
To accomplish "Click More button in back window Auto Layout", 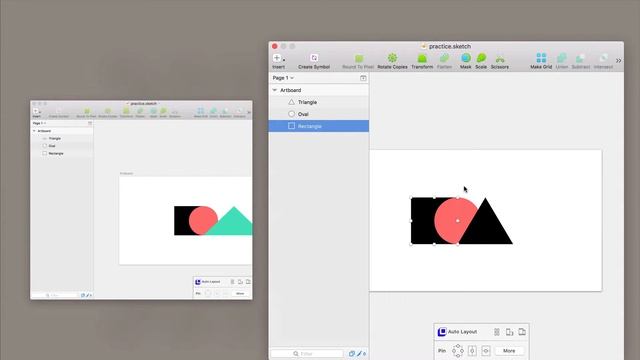I will tap(240, 293).
